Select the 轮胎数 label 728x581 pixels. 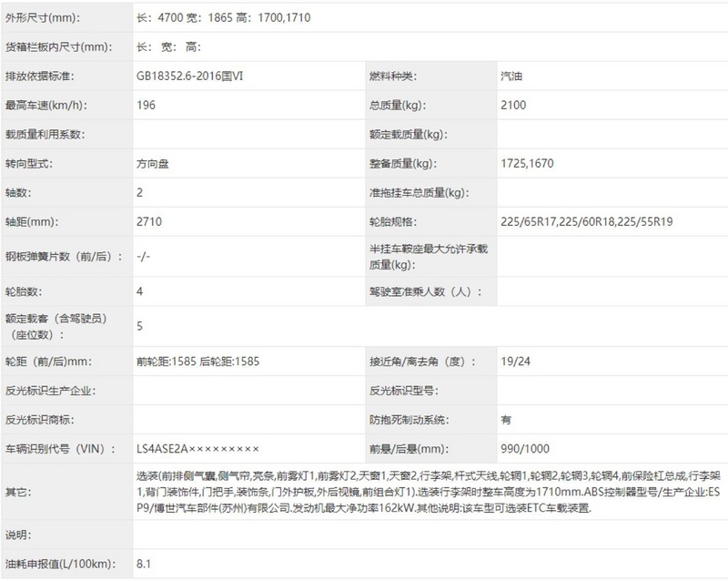pyautogui.click(x=24, y=291)
